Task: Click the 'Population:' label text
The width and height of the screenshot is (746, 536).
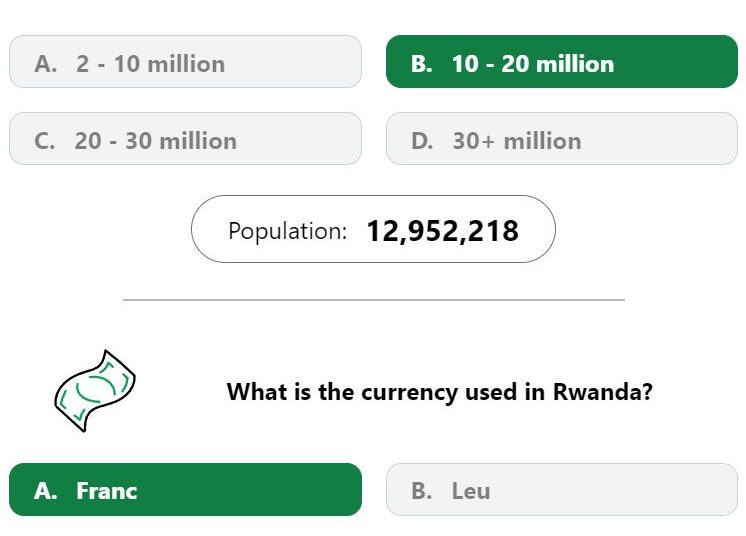Action: 288,231
